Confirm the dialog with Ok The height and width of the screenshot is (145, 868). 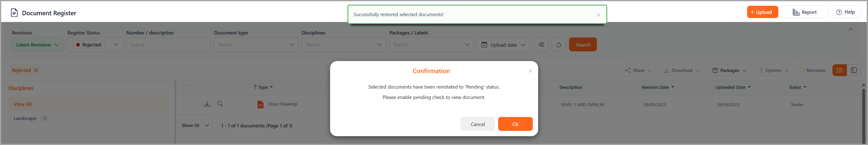[515, 124]
